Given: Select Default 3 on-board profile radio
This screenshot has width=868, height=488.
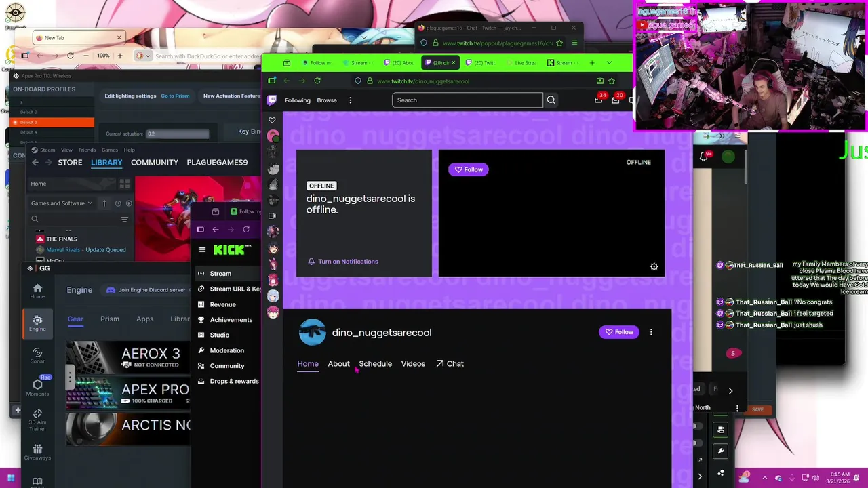Looking at the screenshot, I should [x=15, y=122].
